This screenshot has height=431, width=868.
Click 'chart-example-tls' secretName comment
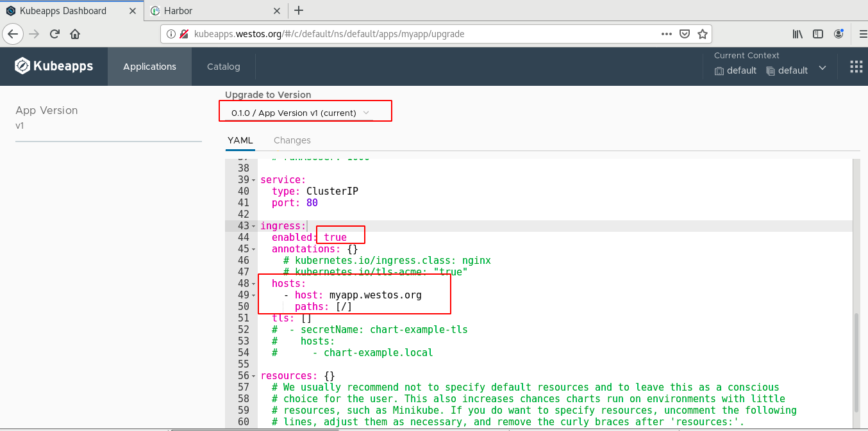tap(419, 330)
